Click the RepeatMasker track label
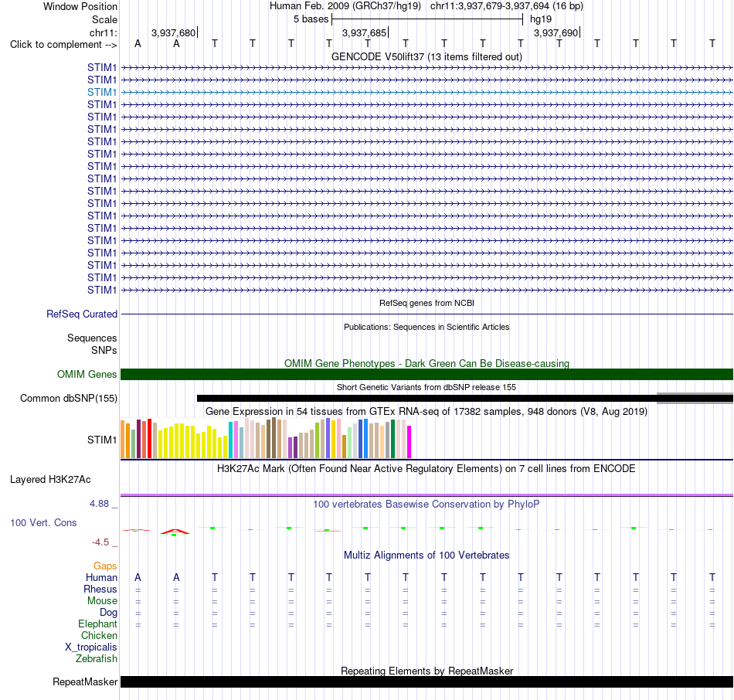Screen dimensions: 734x700 85,681
